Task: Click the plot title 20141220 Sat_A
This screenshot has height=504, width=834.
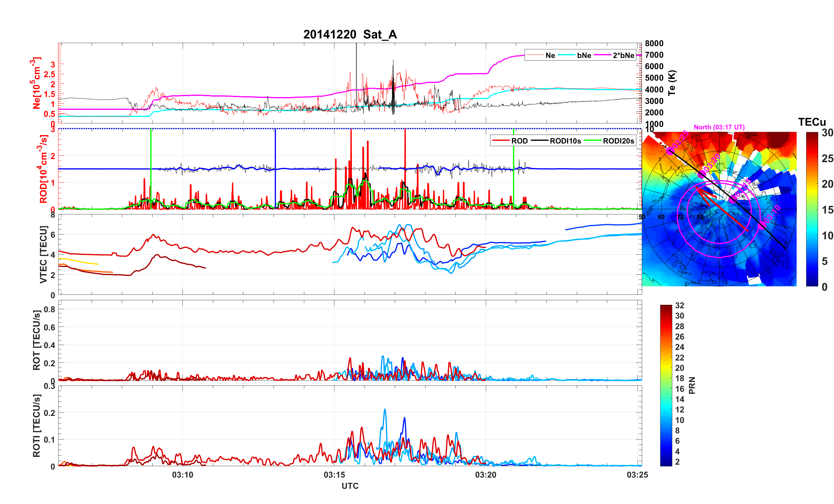Action: click(x=350, y=34)
